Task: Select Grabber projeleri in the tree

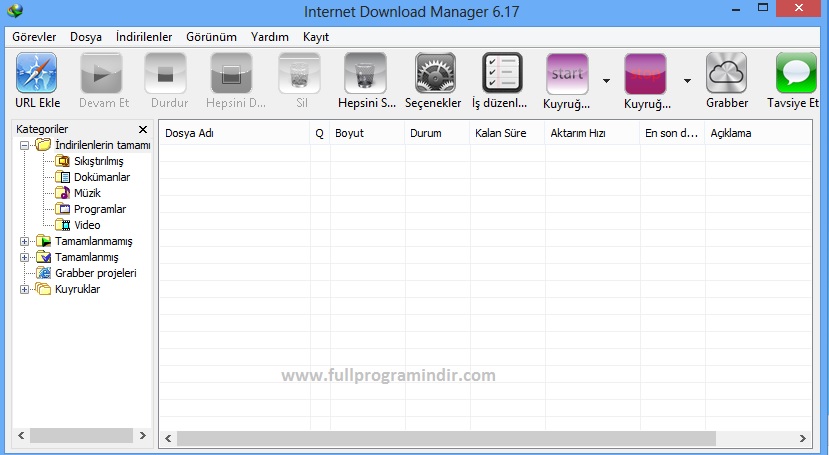Action: coord(96,273)
